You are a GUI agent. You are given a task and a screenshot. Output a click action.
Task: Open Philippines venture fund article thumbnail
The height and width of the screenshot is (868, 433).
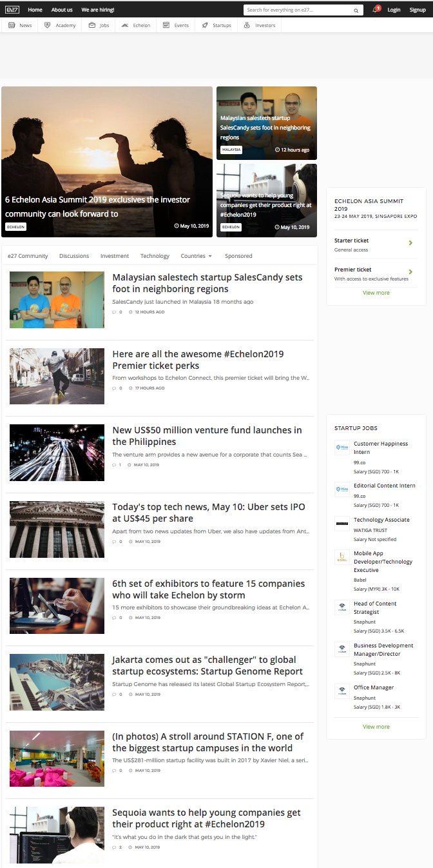57,453
